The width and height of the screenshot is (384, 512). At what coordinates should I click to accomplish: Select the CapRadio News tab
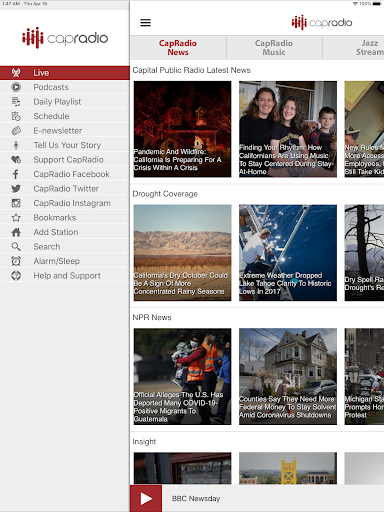pos(178,48)
